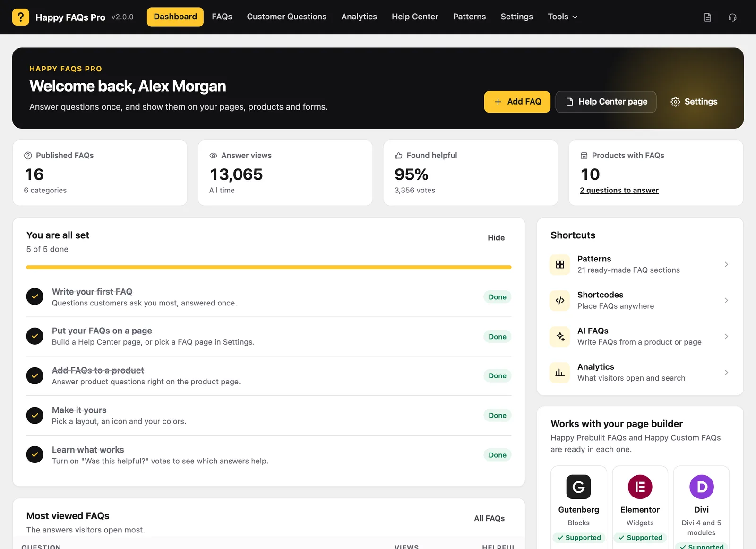Hide the You are all set checklist
Image resolution: width=756 pixels, height=549 pixels.
pos(496,237)
